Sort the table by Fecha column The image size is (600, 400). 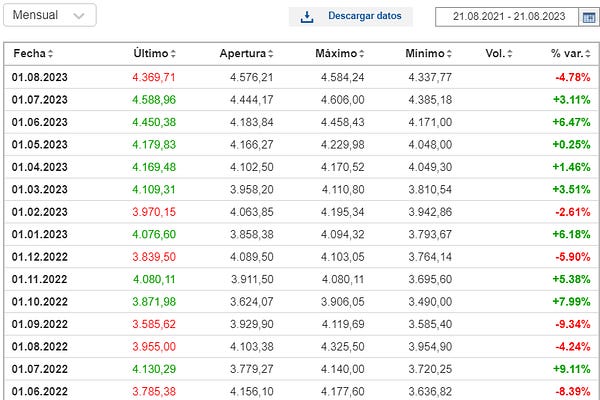tap(33, 54)
